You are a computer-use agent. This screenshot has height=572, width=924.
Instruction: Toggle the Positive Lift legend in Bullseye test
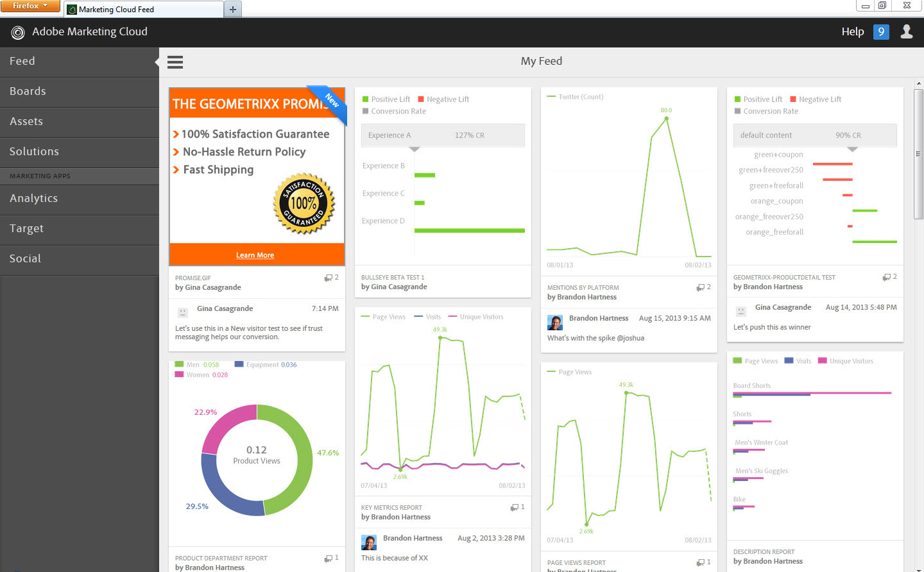tap(386, 99)
